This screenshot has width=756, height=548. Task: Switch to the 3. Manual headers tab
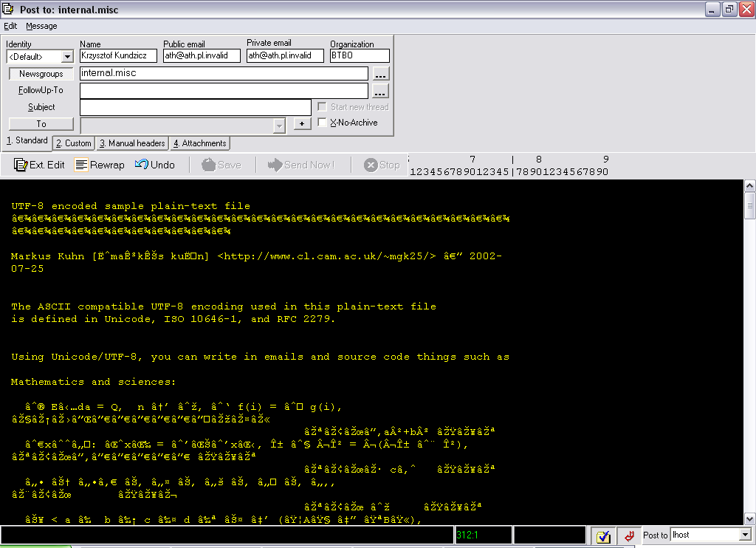tap(132, 143)
